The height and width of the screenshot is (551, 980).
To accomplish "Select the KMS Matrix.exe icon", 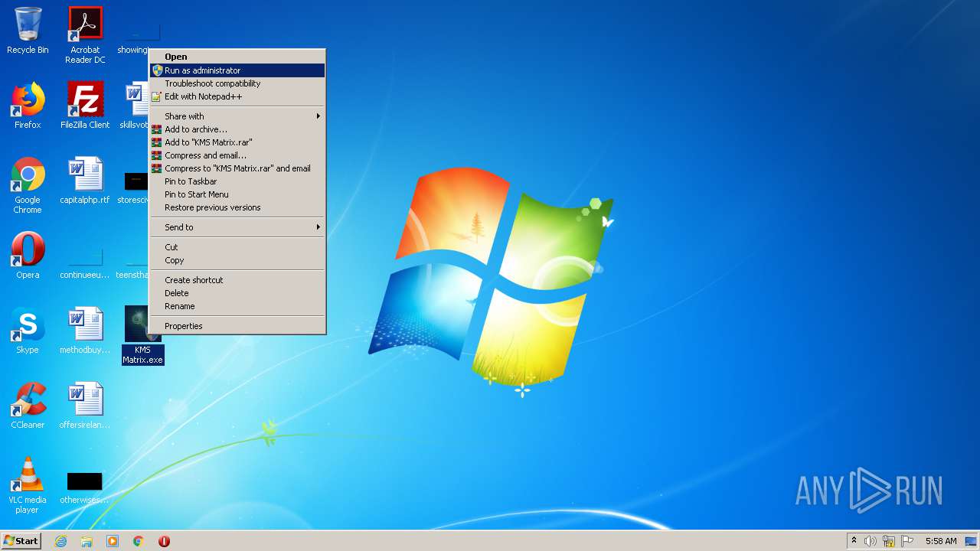I will tap(143, 335).
